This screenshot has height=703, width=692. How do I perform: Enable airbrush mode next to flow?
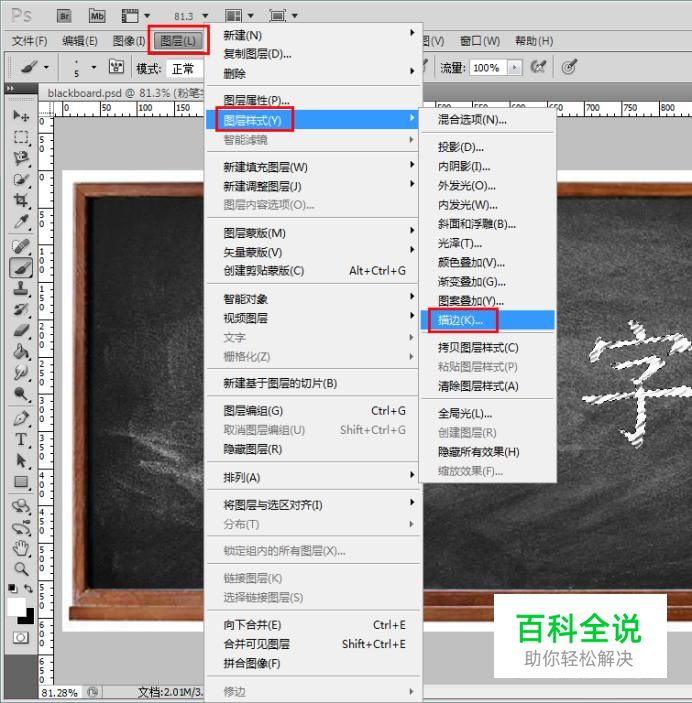point(538,67)
